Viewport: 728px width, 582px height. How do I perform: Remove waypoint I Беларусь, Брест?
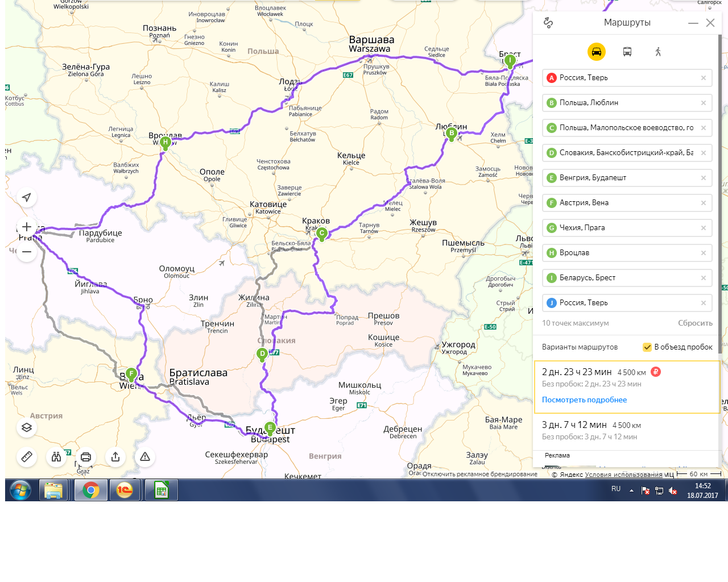click(704, 278)
